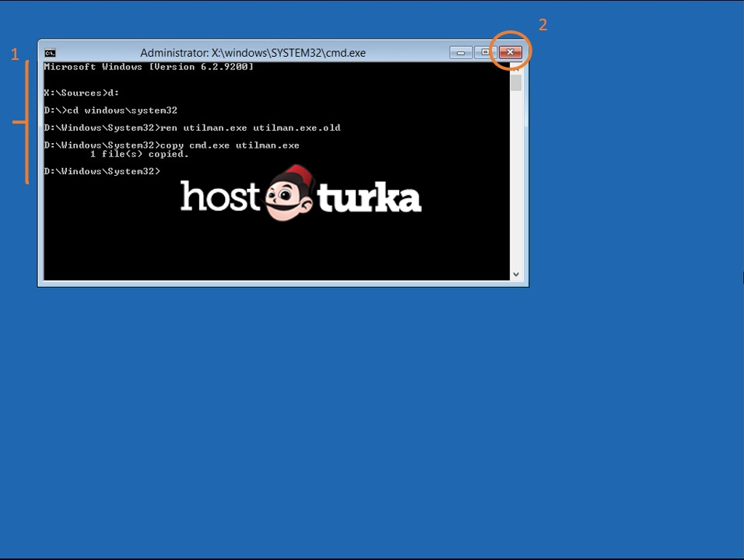Click the scrollbar down arrow in console
Image resolution: width=744 pixels, height=560 pixels.
pyautogui.click(x=516, y=274)
